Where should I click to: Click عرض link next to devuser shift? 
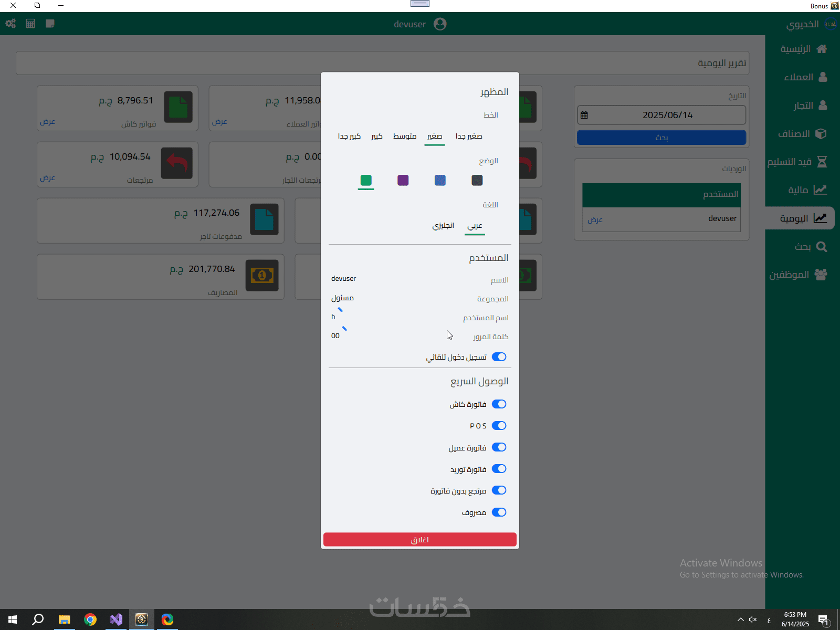pyautogui.click(x=595, y=220)
